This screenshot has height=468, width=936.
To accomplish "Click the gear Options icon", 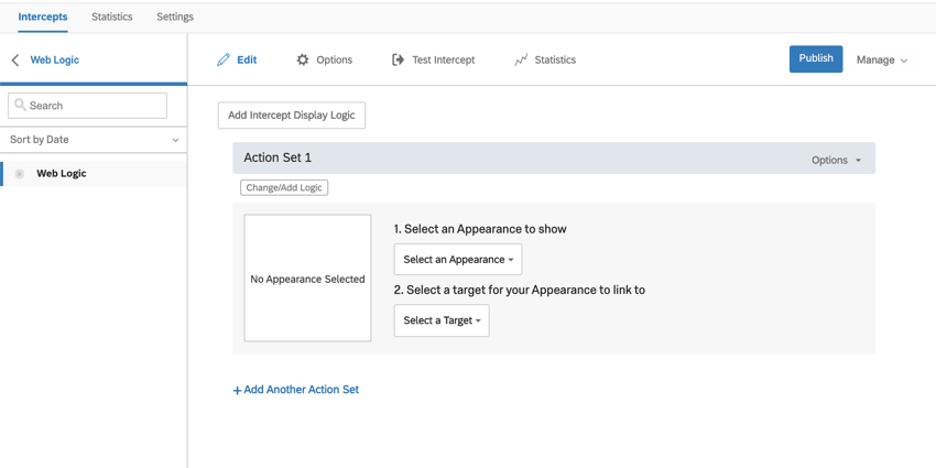I will [303, 60].
